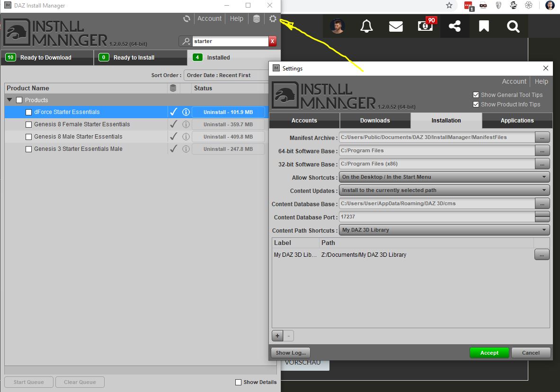Select Installation tab in Settings
Screen dimensions: 560x392
tap(446, 121)
